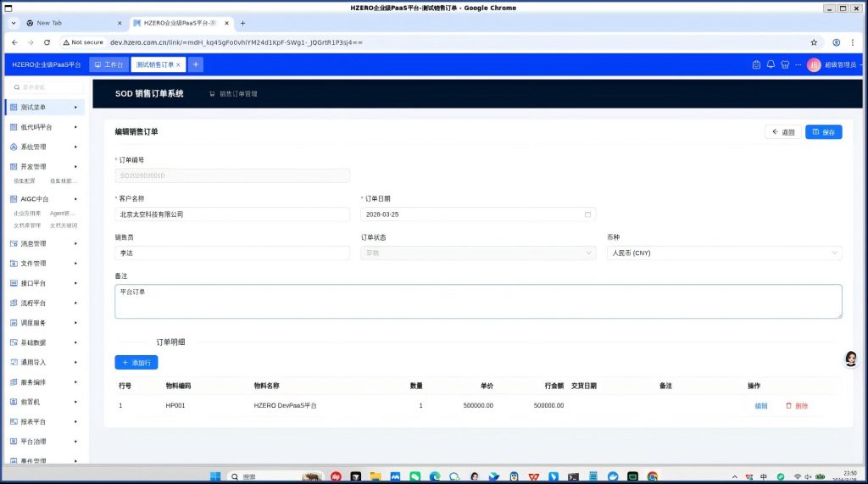The image size is (868, 484).
Task: Click 删除 link for row HP001
Action: (x=797, y=406)
